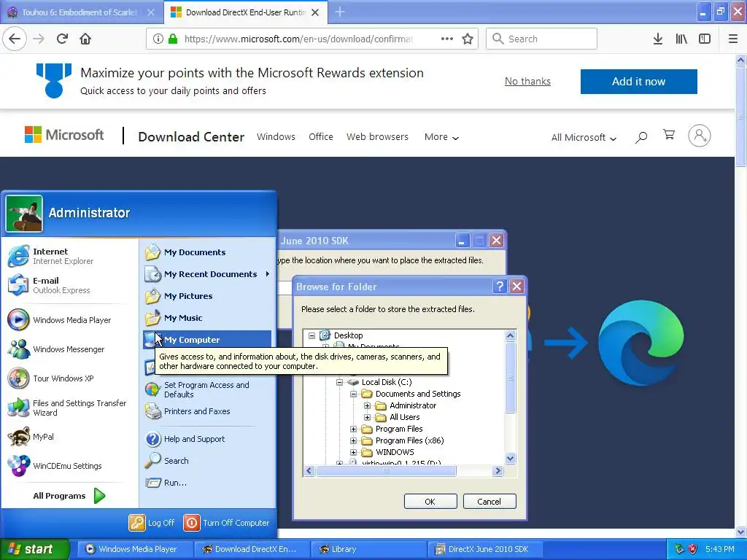Click the Microsoft logo
The height and width of the screenshot is (560, 747).
point(64,135)
